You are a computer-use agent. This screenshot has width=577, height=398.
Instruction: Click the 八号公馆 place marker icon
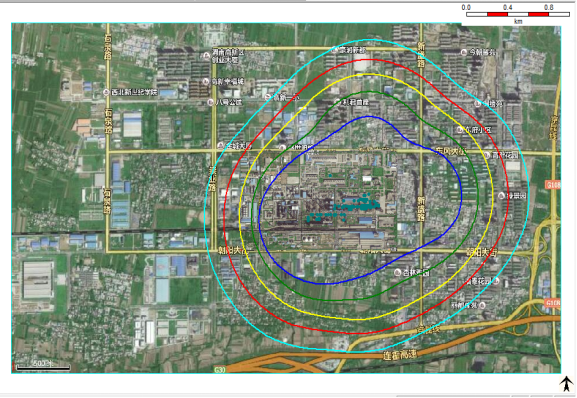point(210,102)
